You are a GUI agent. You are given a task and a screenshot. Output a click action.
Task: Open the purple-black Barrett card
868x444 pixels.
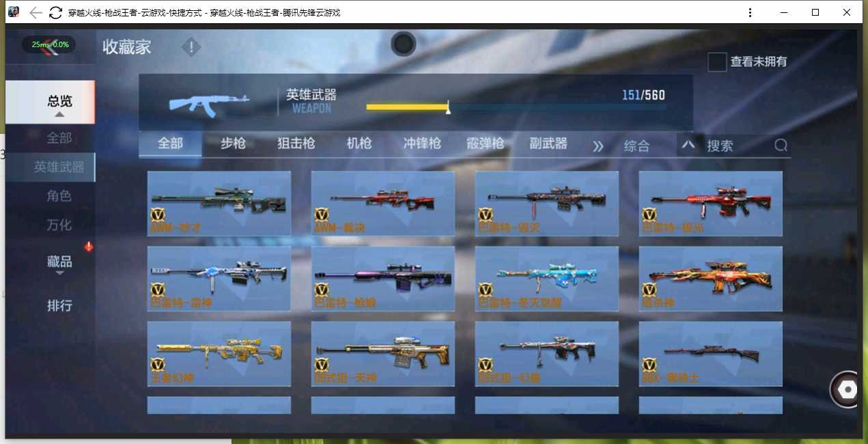(x=383, y=279)
